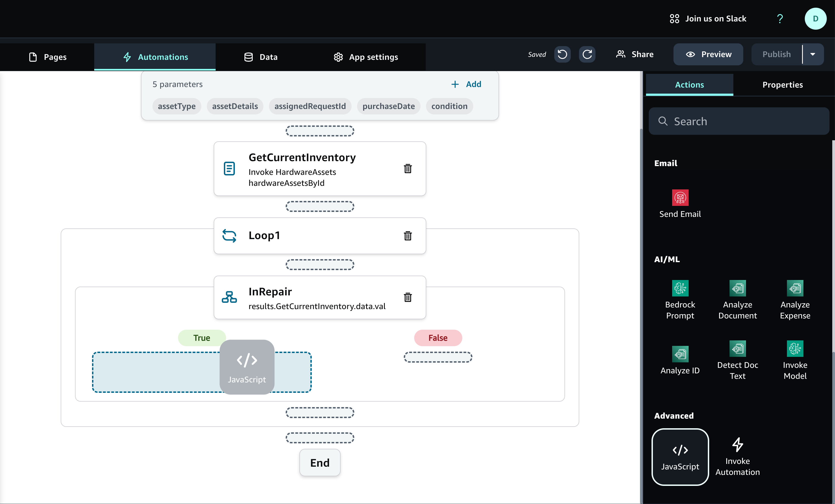Remove the InRepair condition via trash icon
Screen dimensions: 835x504
tap(408, 297)
